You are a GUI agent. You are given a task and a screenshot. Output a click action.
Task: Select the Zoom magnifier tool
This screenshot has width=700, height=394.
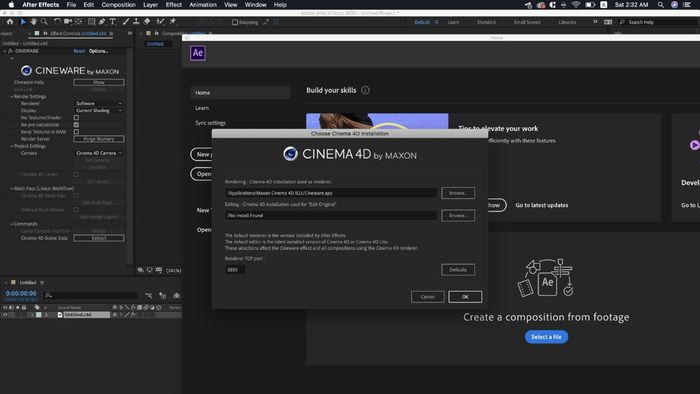click(x=44, y=21)
